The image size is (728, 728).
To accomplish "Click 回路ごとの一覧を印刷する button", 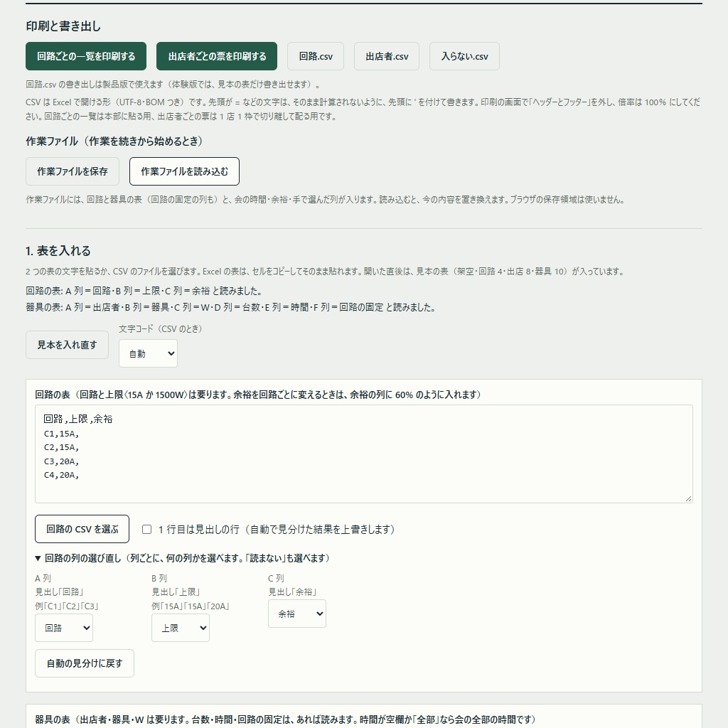I will click(x=86, y=56).
